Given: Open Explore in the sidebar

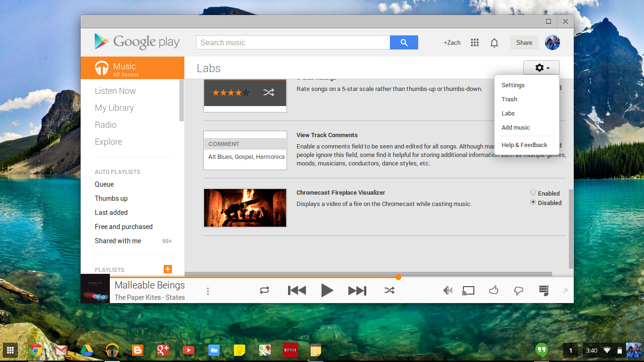Looking at the screenshot, I should 108,142.
